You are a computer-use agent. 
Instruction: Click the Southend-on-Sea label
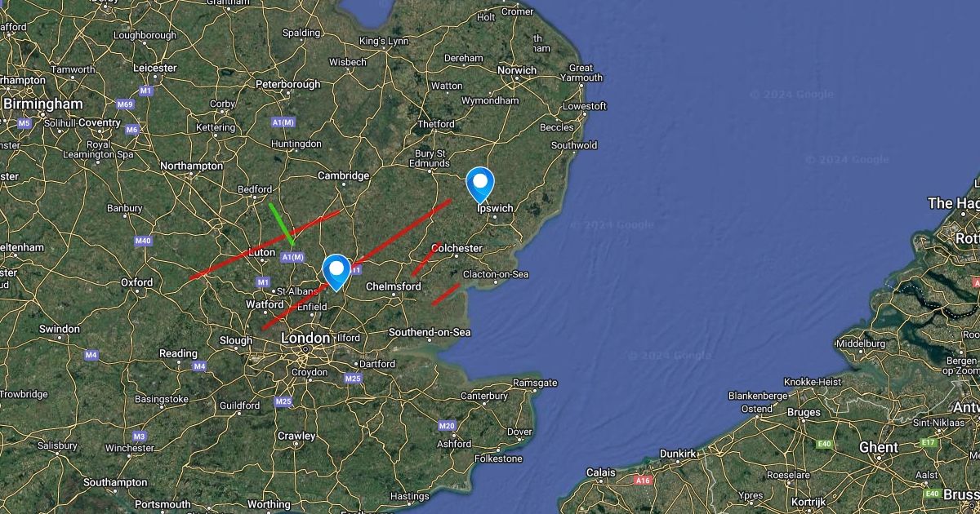pyautogui.click(x=430, y=333)
